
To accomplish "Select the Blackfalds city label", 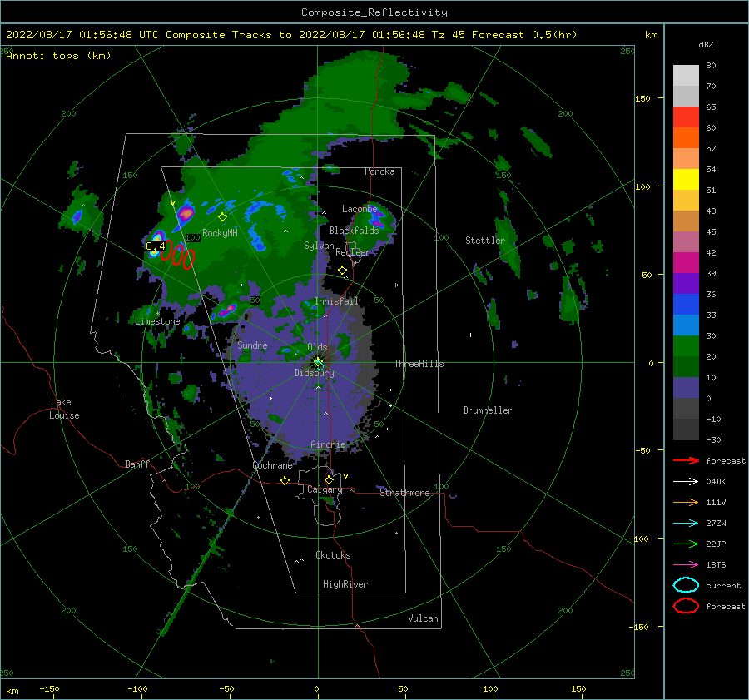I will 354,231.
